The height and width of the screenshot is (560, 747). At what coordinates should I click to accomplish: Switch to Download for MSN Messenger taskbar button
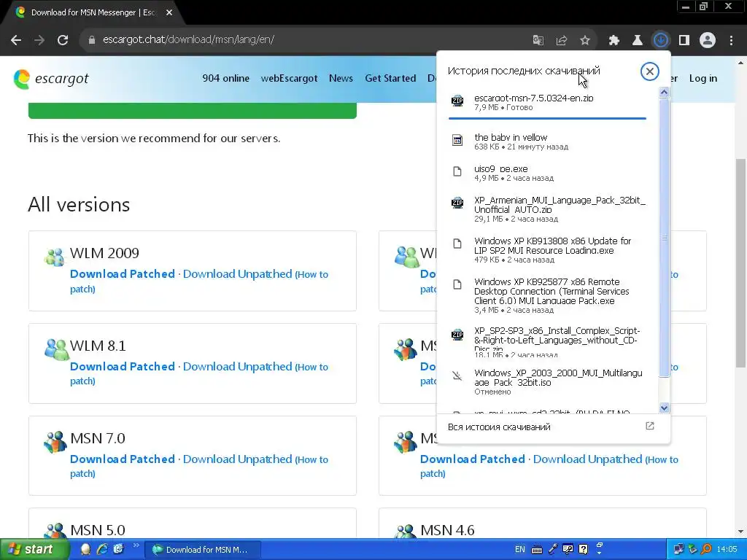click(x=203, y=550)
